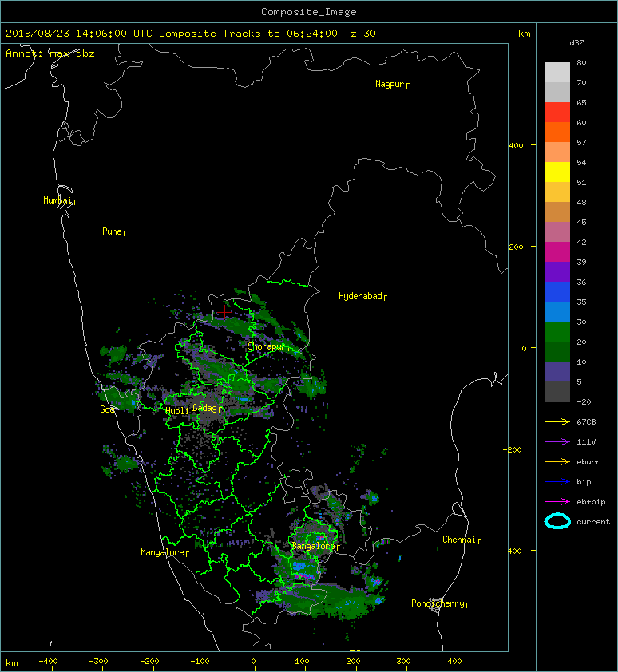
Task: Pick the light grey 70-80 dBZ swatch
Action: (557, 73)
